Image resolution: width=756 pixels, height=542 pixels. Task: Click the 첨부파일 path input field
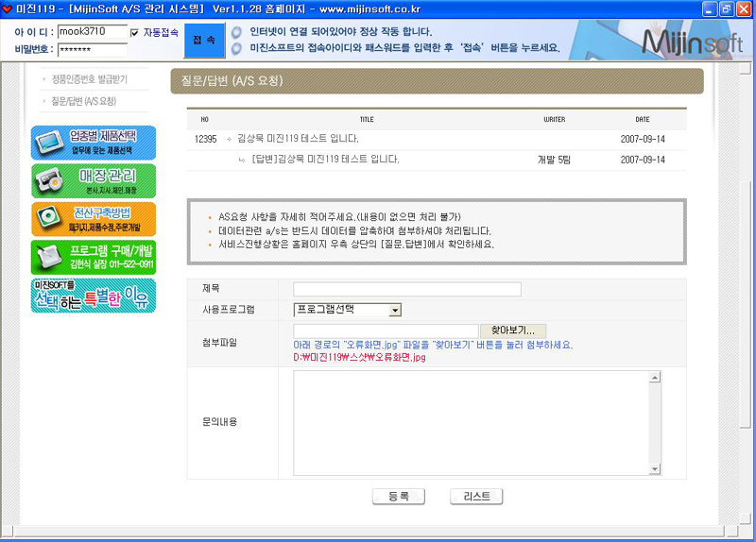[x=386, y=331]
